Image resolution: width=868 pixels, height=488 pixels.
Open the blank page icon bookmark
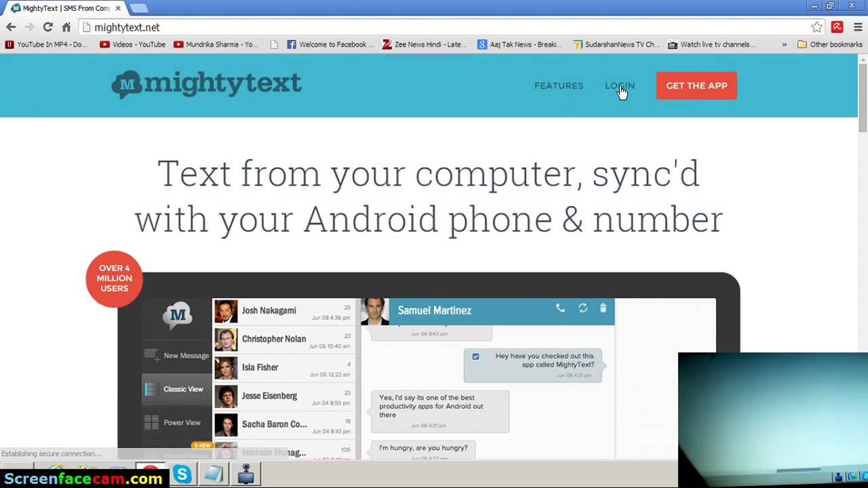(x=274, y=45)
